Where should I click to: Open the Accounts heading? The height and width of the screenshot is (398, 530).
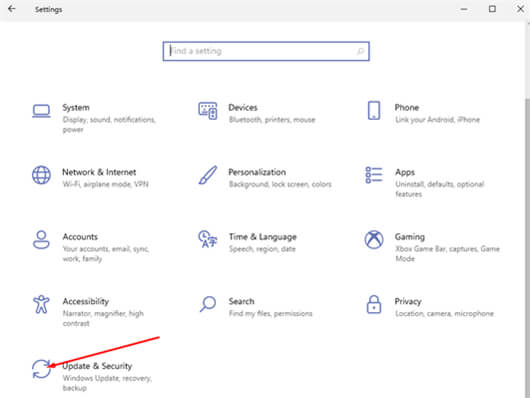pos(80,237)
